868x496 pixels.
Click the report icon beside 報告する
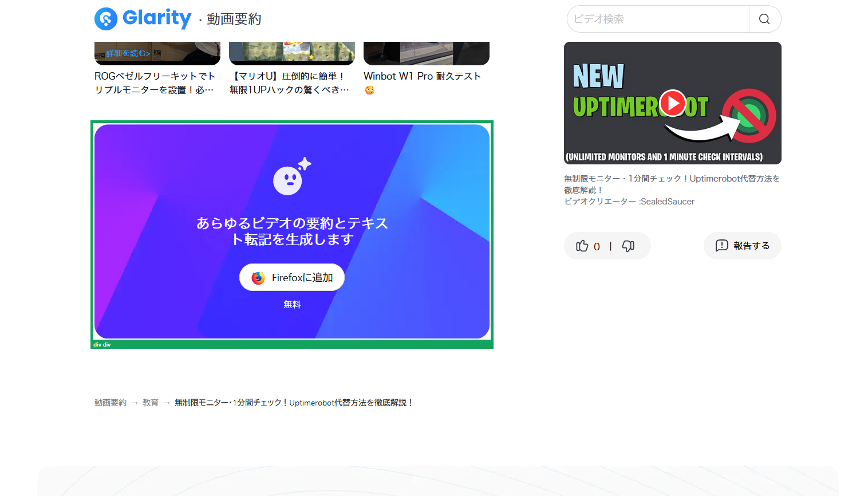(721, 246)
